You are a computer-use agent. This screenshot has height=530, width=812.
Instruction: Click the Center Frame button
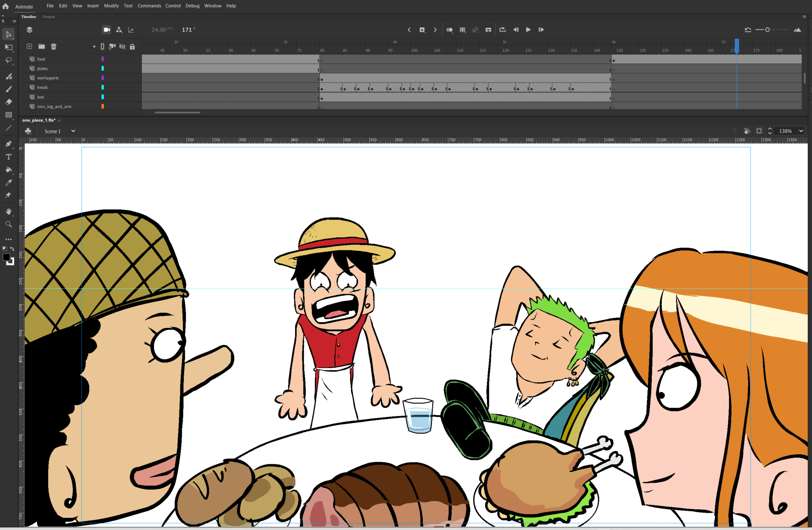(488, 30)
